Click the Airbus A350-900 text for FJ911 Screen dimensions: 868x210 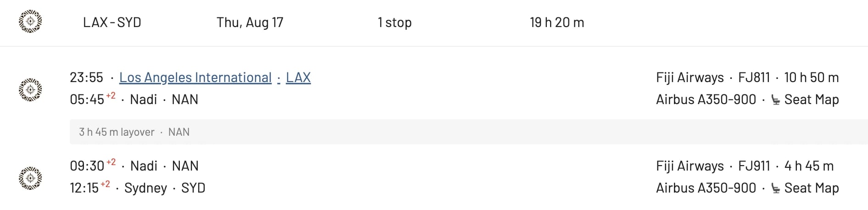(x=706, y=188)
